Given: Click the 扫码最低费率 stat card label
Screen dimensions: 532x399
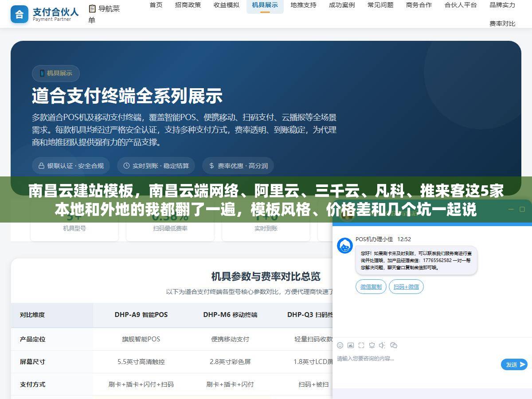Looking at the screenshot, I should point(170,228).
